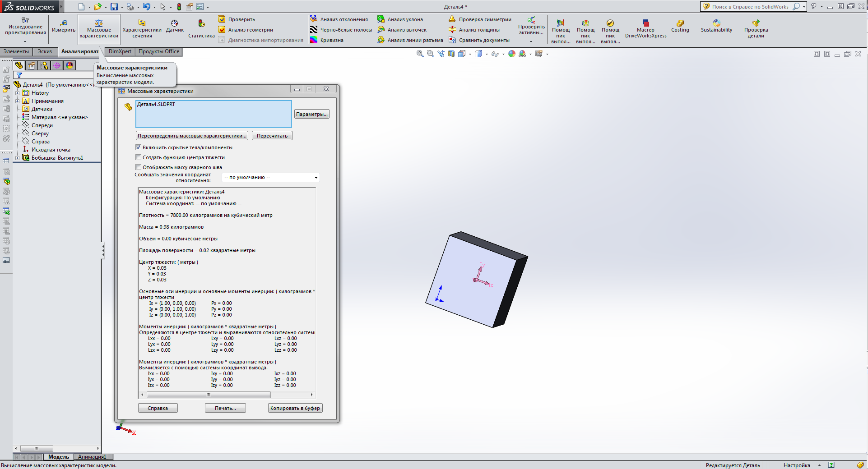The height and width of the screenshot is (469, 868).
Task: Expand the SolidWorks logo menu arrow
Action: (x=61, y=7)
